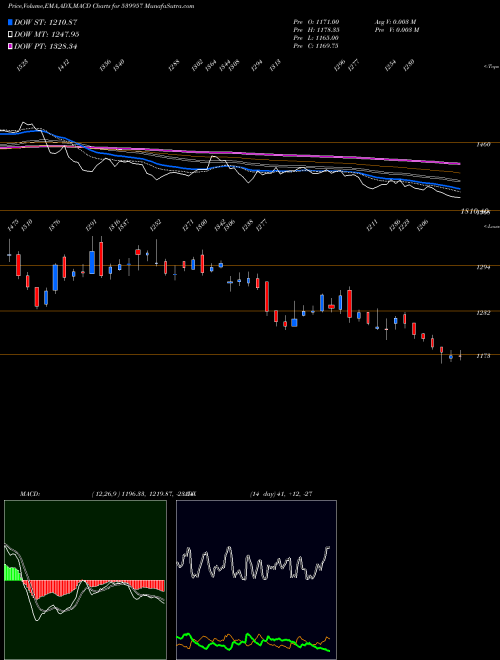
Task: Open the MACD histogram chart panel
Action: (x=85, y=580)
